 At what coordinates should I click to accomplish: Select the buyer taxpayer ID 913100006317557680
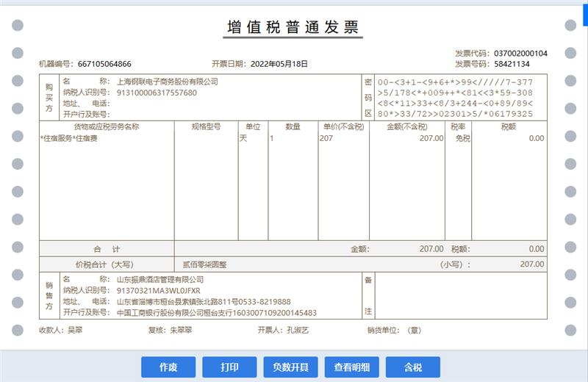click(x=157, y=93)
